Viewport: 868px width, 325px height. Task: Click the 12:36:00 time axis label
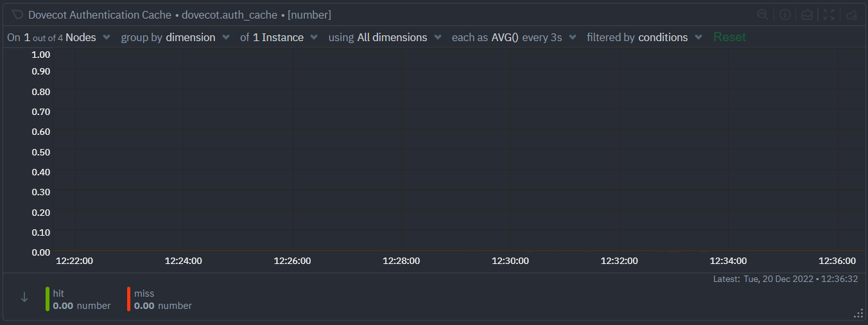pyautogui.click(x=837, y=261)
